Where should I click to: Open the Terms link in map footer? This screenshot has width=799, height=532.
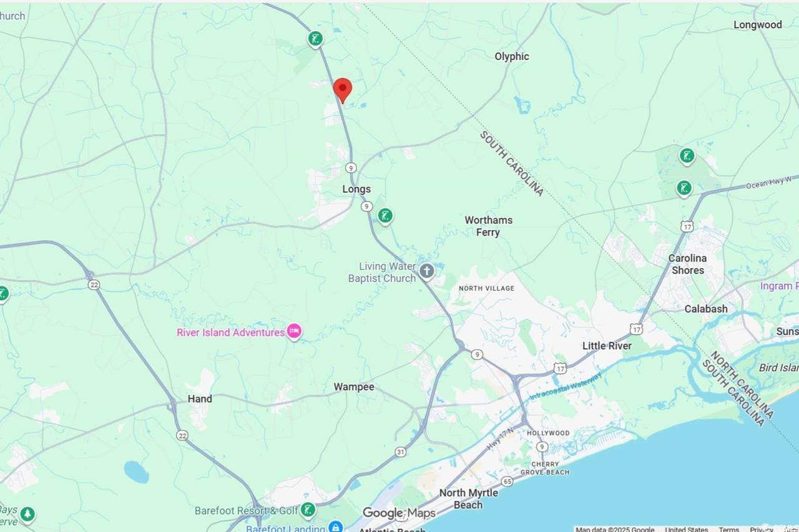click(x=728, y=530)
